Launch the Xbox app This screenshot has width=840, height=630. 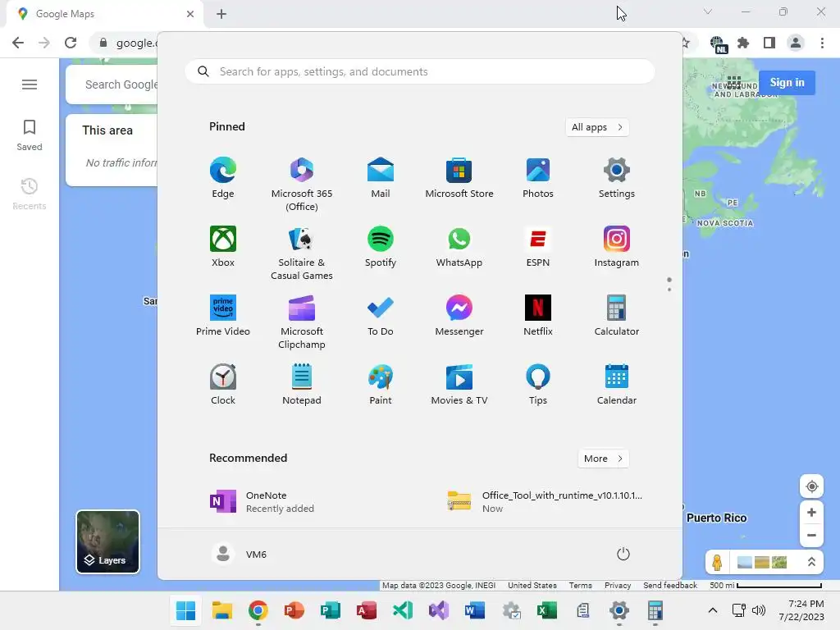tap(223, 247)
